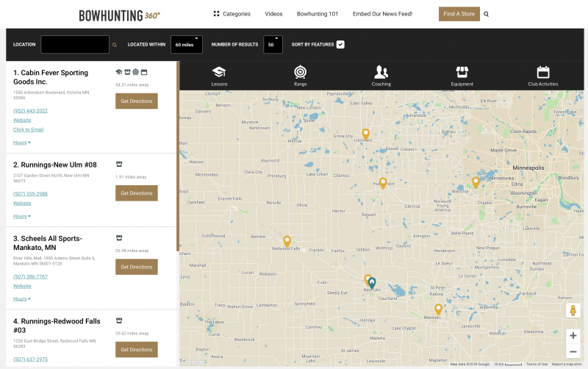The image size is (588, 369).
Task: Open the Number of Results dropdown
Action: pyautogui.click(x=273, y=44)
